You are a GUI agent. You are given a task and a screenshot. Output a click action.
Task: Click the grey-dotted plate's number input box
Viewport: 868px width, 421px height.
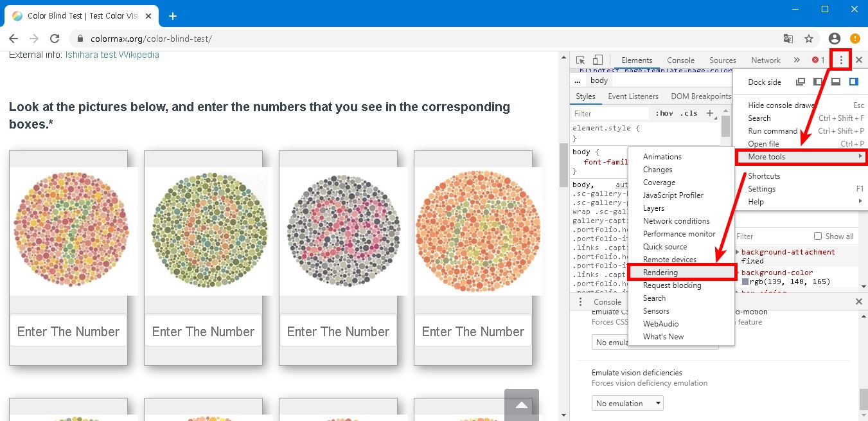point(338,331)
